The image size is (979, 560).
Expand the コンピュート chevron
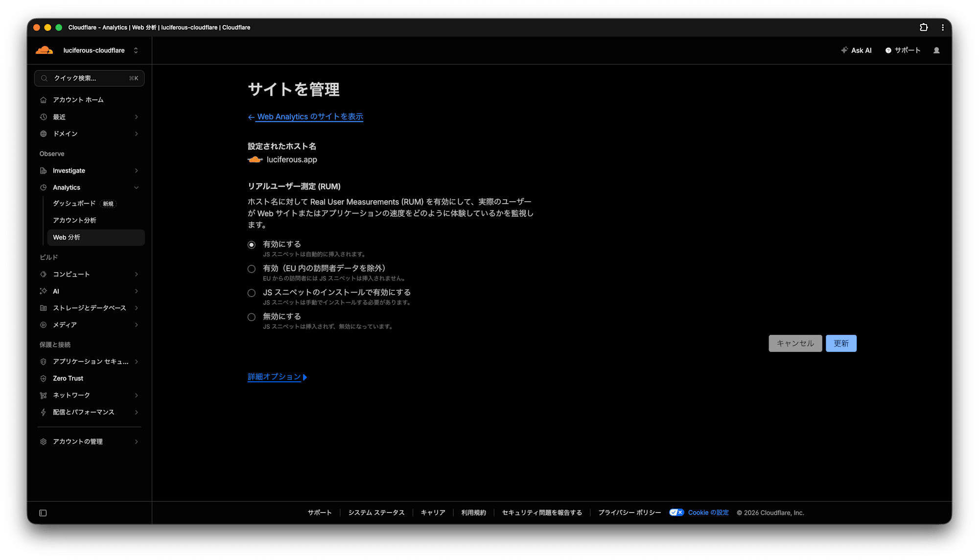pyautogui.click(x=137, y=274)
